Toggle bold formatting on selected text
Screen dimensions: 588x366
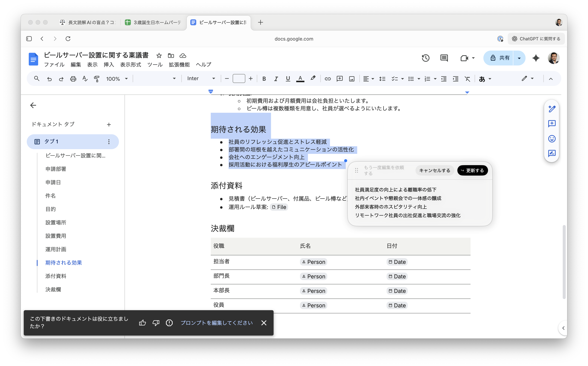click(x=264, y=79)
